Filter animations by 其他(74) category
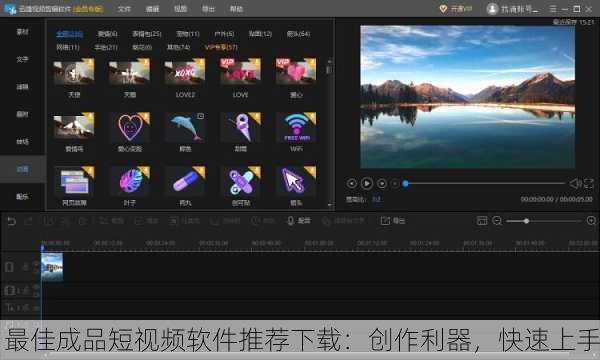The height and width of the screenshot is (360, 600). click(x=178, y=47)
